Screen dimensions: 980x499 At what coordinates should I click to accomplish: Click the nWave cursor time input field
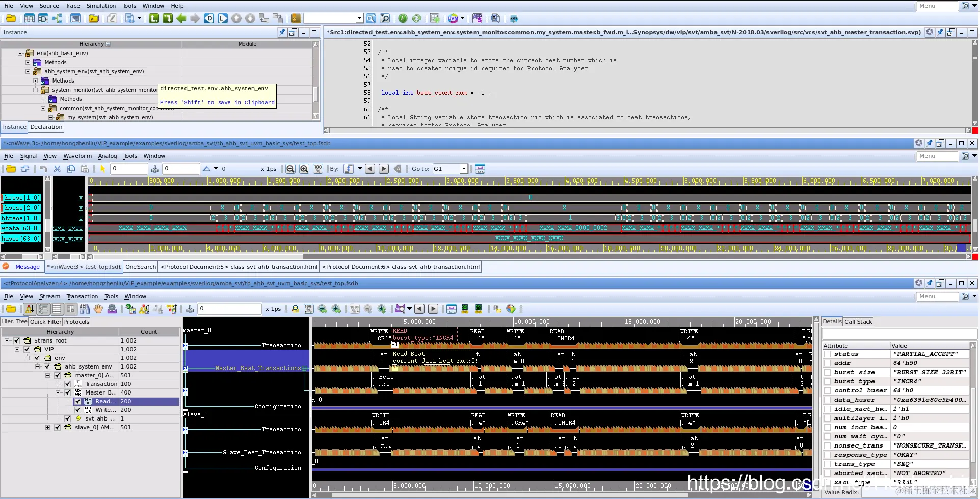coord(129,169)
